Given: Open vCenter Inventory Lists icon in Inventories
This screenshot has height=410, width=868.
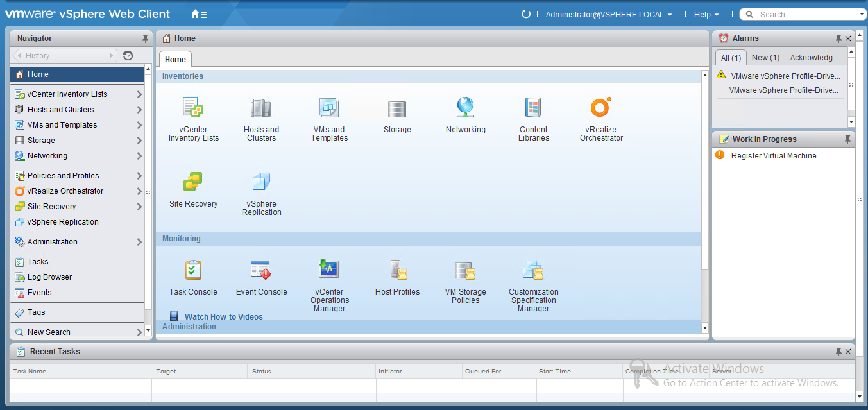Looking at the screenshot, I should click(x=193, y=108).
